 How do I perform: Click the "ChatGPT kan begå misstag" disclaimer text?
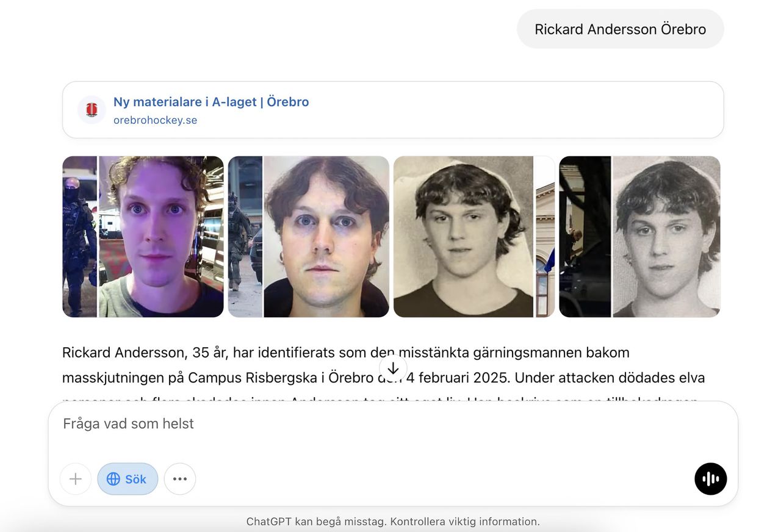[393, 522]
